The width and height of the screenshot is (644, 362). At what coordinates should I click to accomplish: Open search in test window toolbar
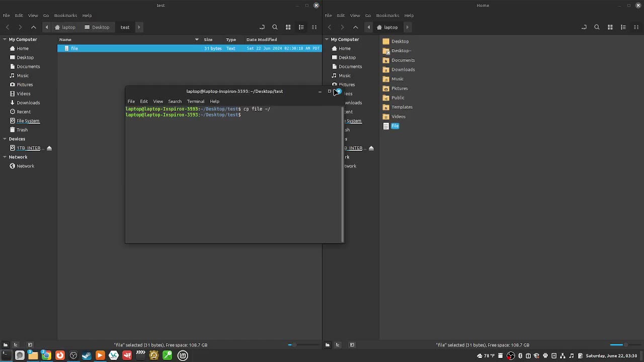point(275,27)
